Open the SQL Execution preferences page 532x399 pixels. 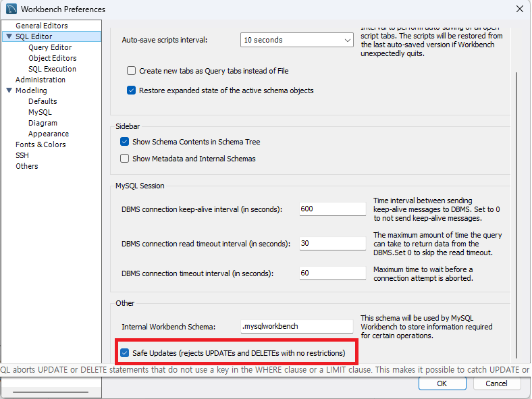click(52, 69)
